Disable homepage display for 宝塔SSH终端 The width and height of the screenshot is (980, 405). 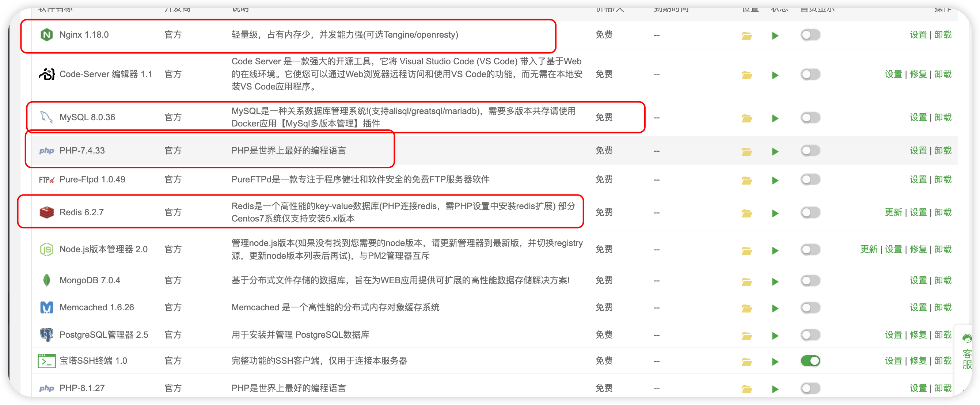(810, 360)
